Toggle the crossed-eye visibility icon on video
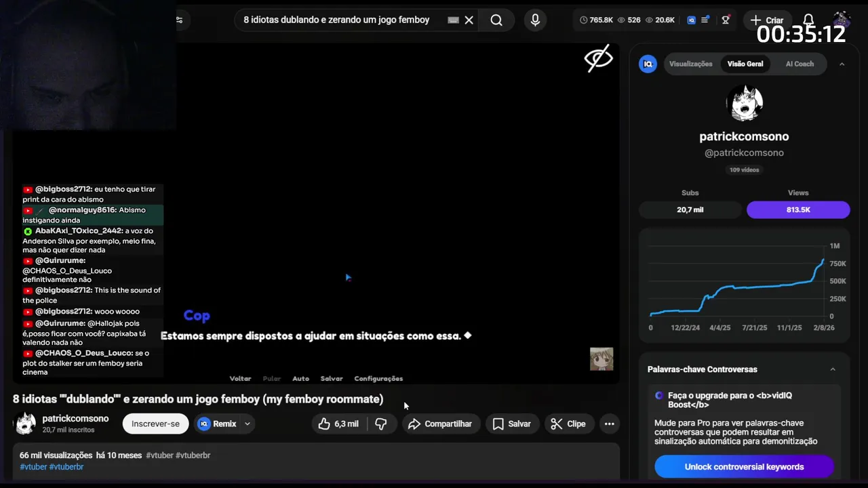The image size is (868, 488). (x=598, y=59)
